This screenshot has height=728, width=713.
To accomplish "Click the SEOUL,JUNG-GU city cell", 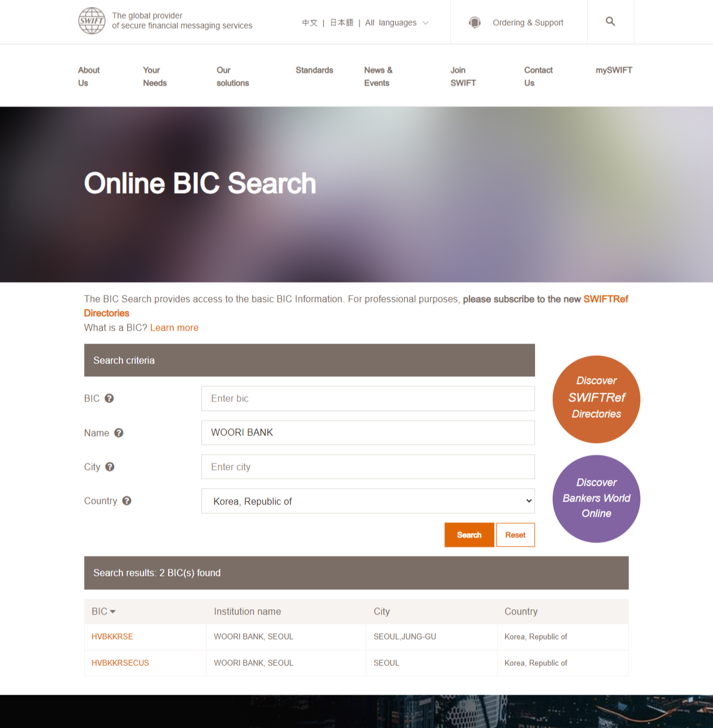I will [x=405, y=637].
